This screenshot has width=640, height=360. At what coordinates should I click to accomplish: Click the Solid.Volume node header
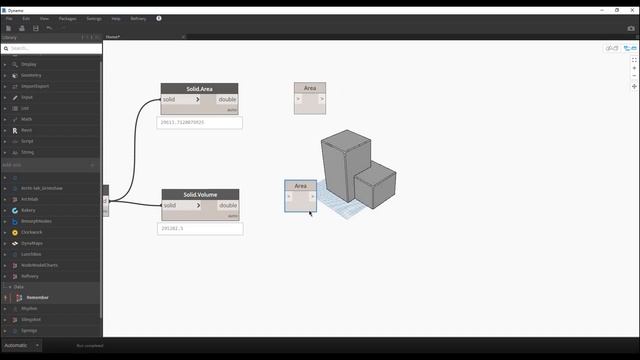tap(200, 195)
